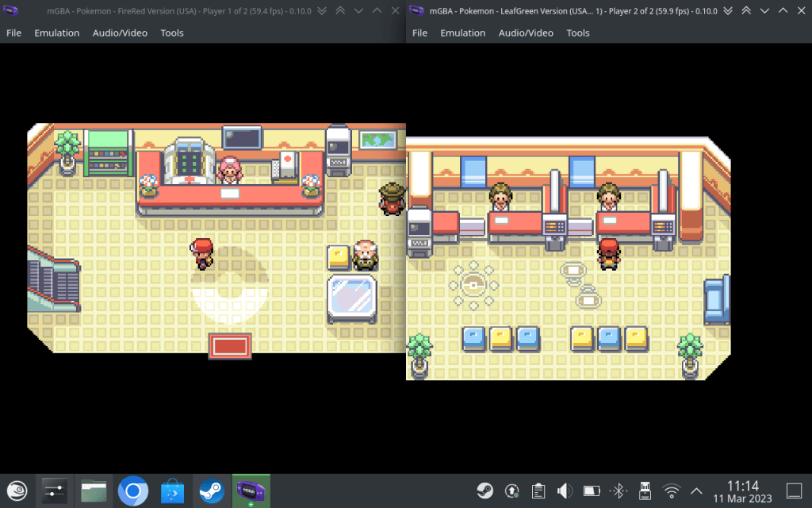Open the Discover software center from the taskbar
Viewport: 812px width, 508px height.
171,491
